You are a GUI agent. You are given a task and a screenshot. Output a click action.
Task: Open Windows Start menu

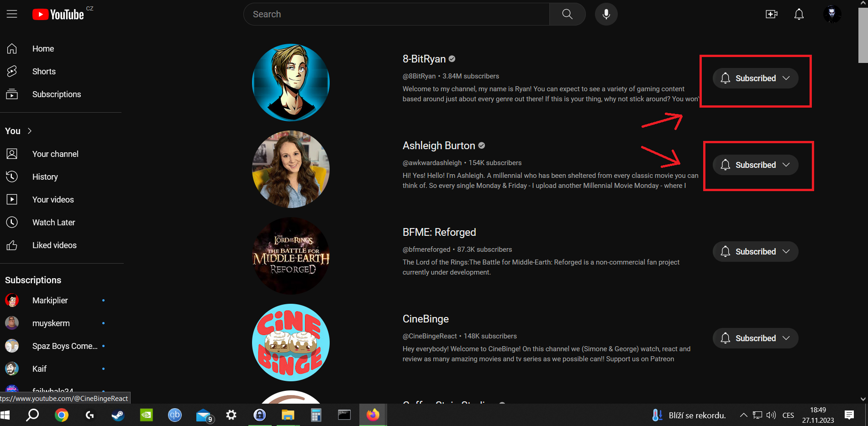click(5, 415)
